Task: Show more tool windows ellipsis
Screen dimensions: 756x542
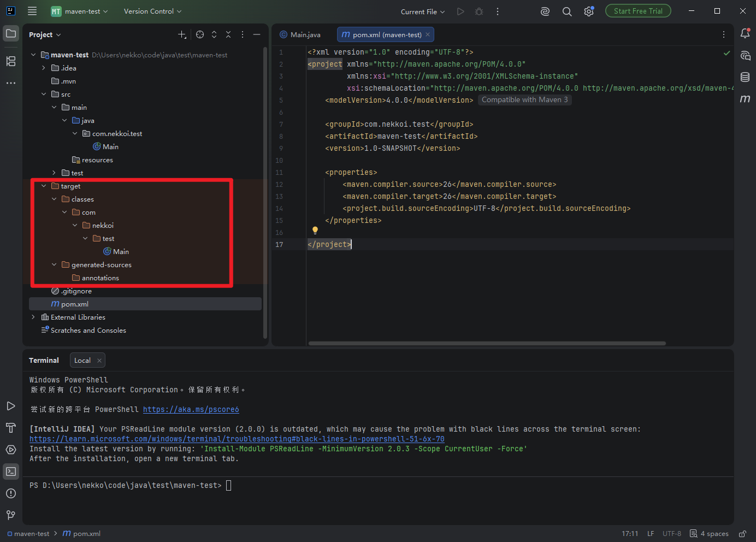Action: point(11,83)
